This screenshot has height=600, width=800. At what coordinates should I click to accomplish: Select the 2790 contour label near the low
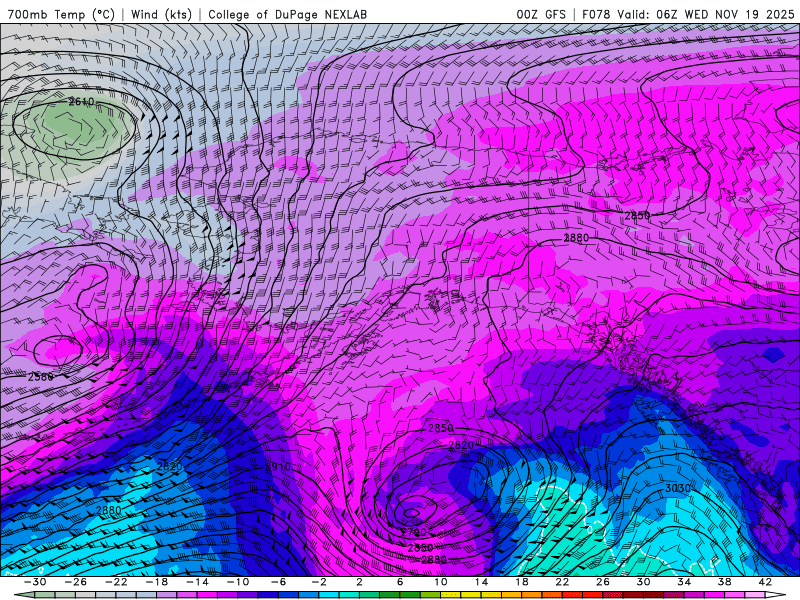coord(413,533)
